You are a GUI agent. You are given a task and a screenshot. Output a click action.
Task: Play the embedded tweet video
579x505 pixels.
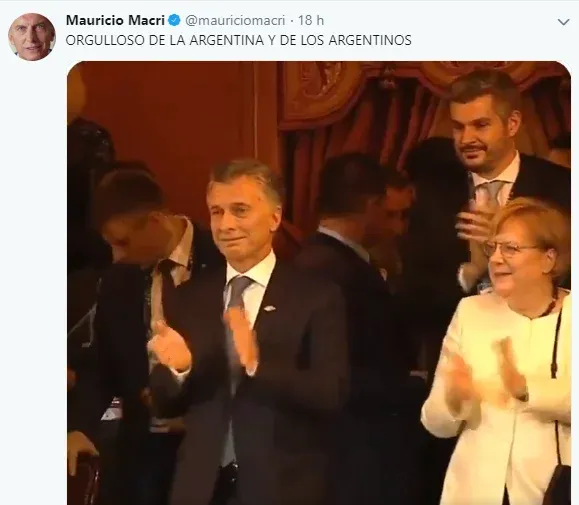[319, 283]
